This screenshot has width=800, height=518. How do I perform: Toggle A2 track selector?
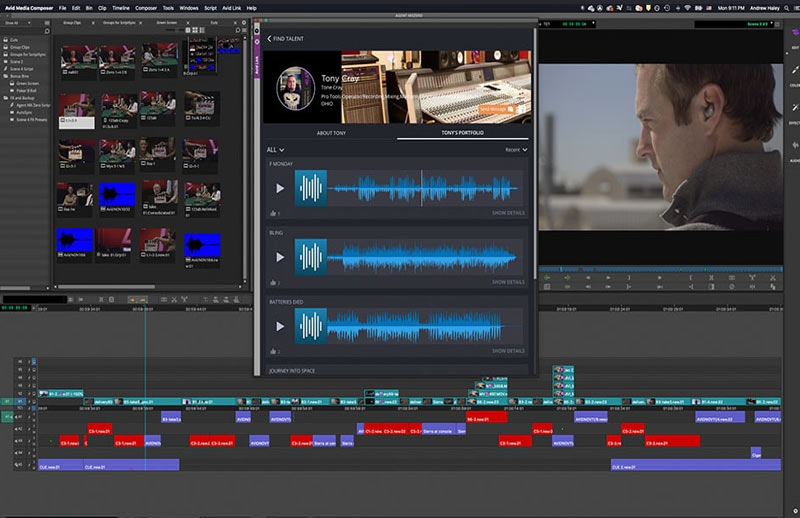coord(19,429)
